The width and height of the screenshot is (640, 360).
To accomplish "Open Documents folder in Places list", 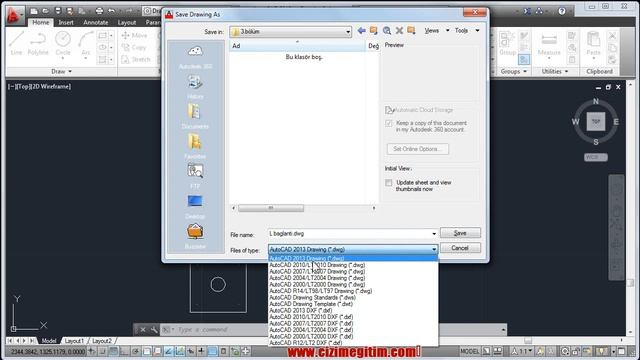I will 195,116.
